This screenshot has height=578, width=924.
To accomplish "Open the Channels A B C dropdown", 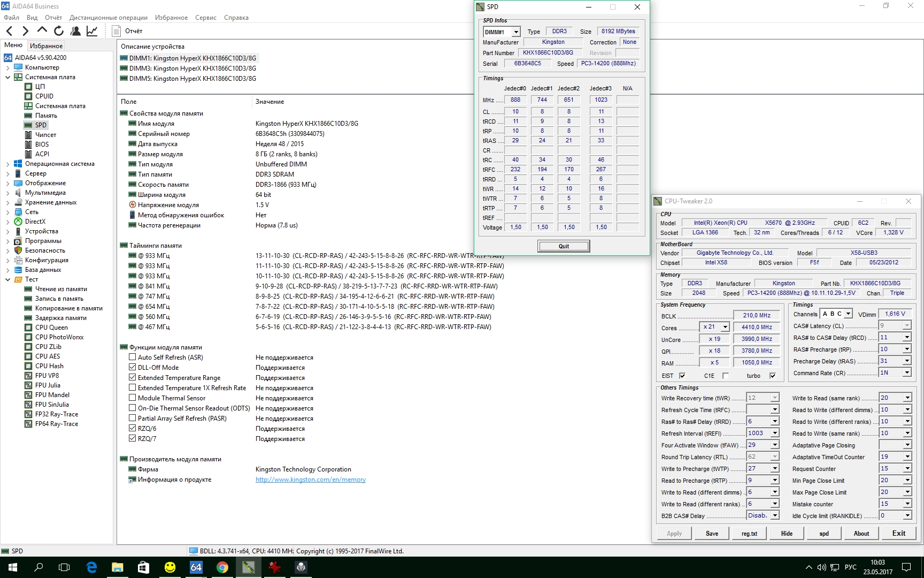I will pos(848,314).
